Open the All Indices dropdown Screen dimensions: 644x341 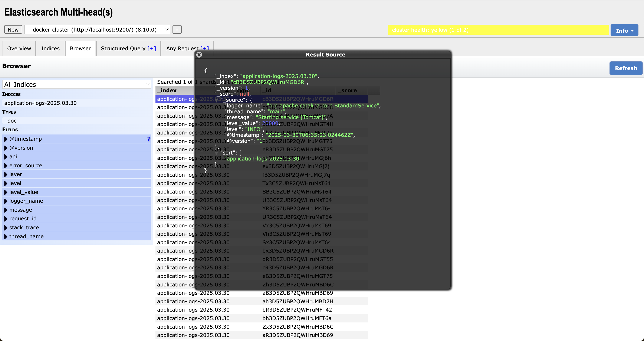77,85
